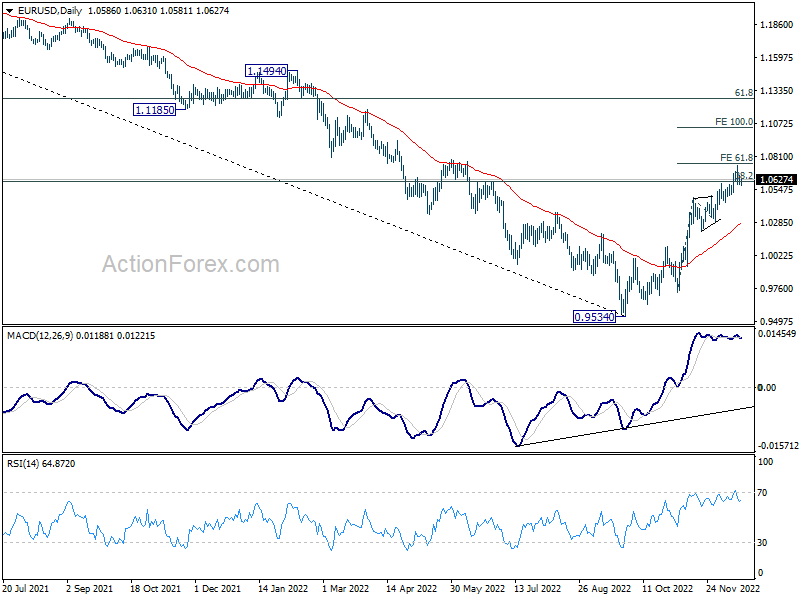This screenshot has height=600, width=800.
Task: Click the RSI 30 level label
Action: pyautogui.click(x=762, y=543)
